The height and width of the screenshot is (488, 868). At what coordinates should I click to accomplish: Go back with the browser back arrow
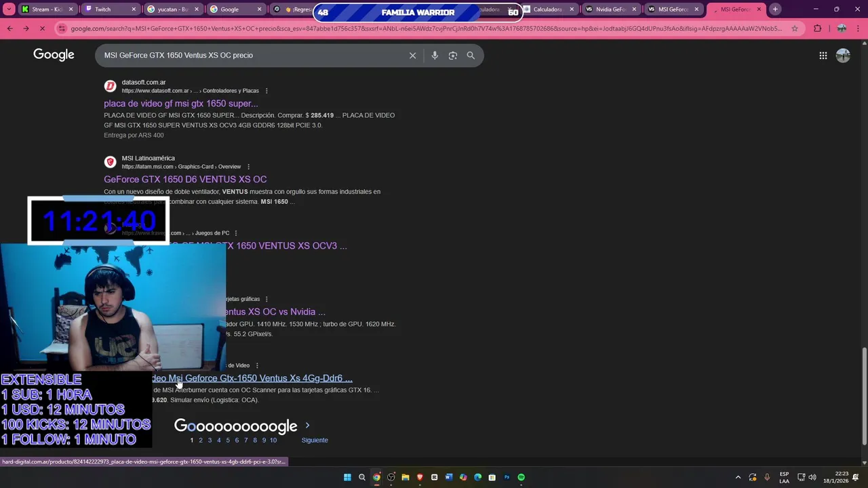point(9,28)
